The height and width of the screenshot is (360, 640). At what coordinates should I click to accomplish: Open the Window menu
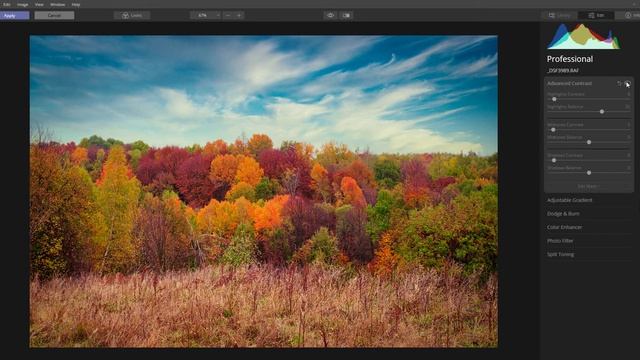pos(58,4)
